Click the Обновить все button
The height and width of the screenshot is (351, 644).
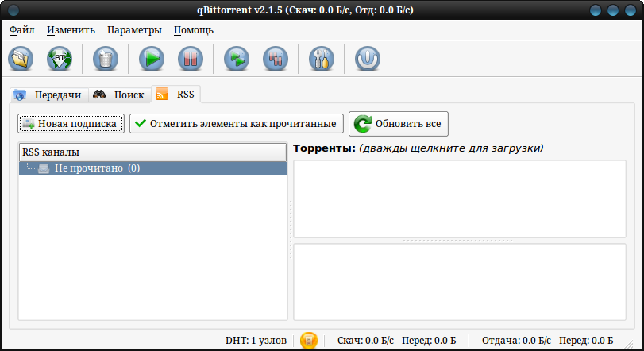[x=399, y=124]
